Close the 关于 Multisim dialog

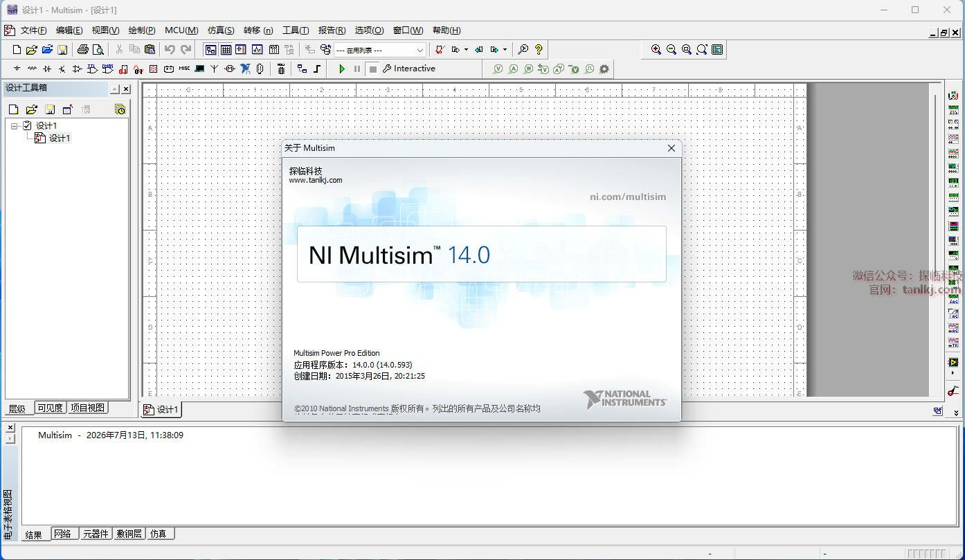[671, 148]
